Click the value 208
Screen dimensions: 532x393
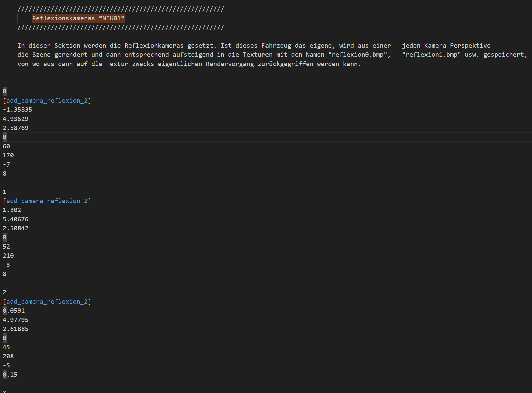pyautogui.click(x=8, y=356)
